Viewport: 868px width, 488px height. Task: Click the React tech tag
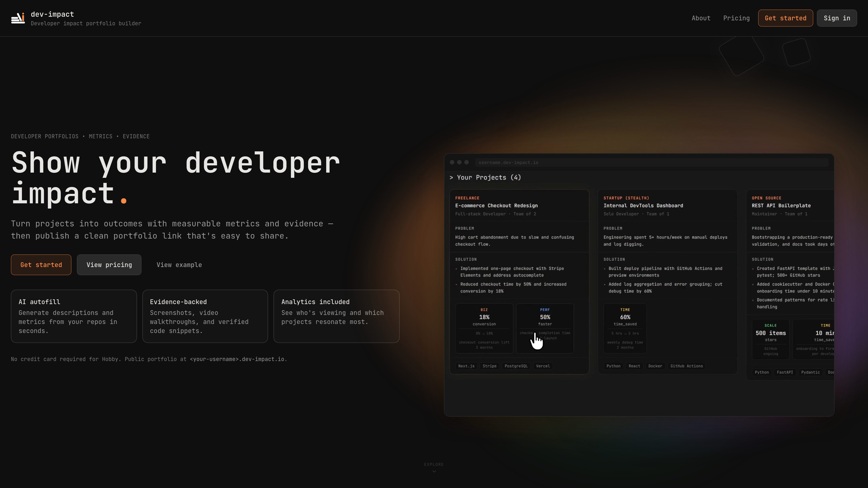click(x=634, y=366)
